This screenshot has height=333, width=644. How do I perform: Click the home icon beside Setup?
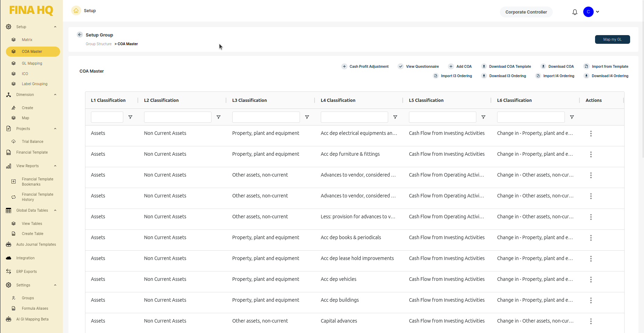[76, 11]
